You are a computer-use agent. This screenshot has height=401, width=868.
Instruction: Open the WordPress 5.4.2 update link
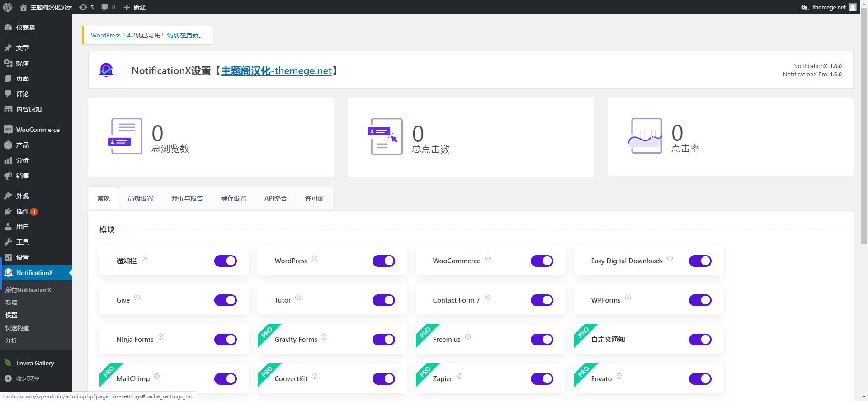113,35
